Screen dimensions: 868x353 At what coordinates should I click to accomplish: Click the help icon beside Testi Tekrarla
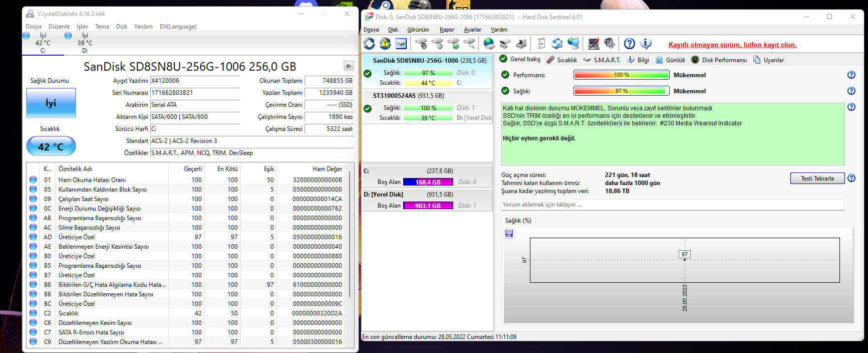(x=851, y=178)
